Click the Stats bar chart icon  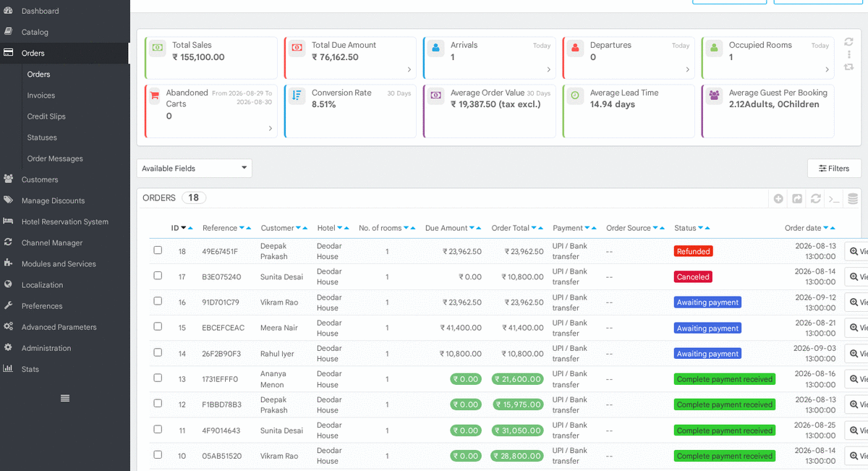8,368
